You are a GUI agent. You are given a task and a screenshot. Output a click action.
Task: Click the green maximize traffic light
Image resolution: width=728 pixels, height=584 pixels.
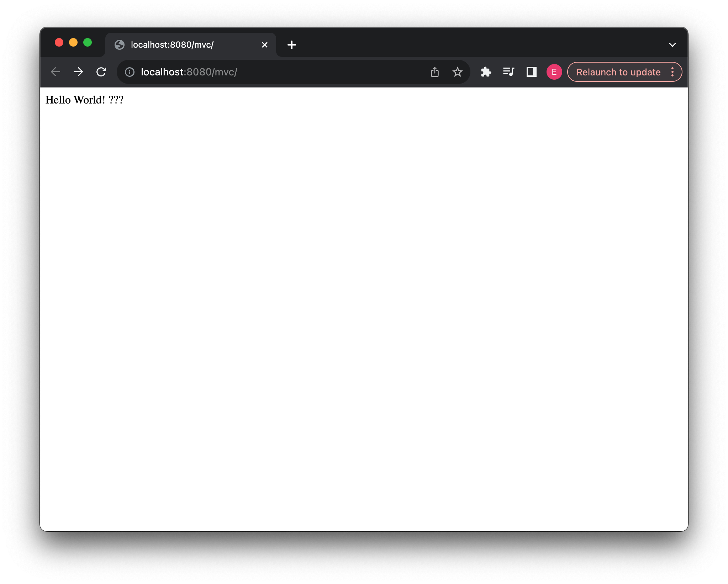pos(88,42)
